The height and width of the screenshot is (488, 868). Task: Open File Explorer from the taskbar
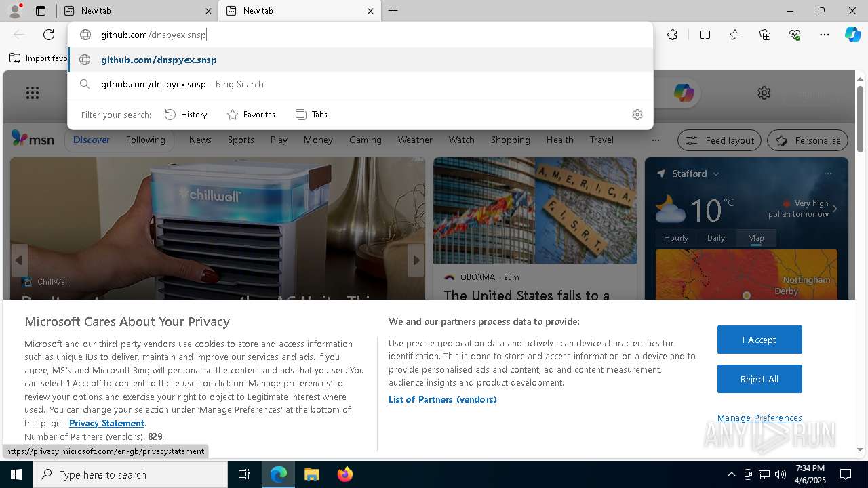pos(311,474)
